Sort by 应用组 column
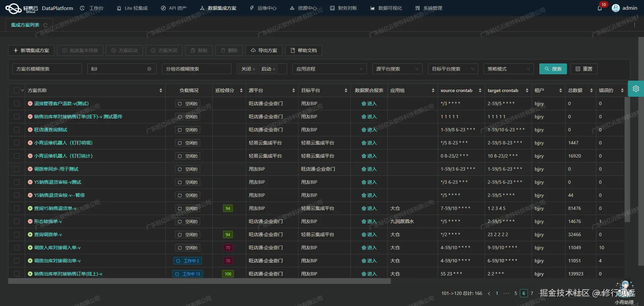The width and height of the screenshot is (644, 306). [433, 90]
